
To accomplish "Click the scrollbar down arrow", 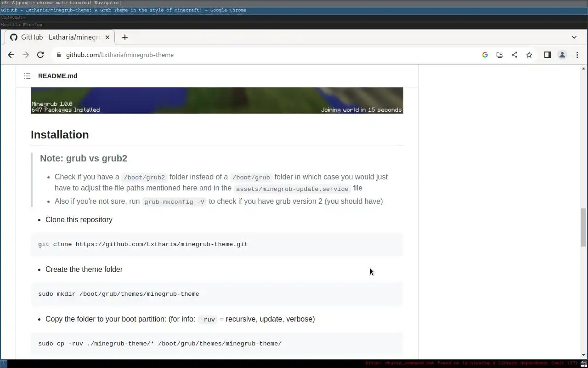I will click(x=584, y=355).
